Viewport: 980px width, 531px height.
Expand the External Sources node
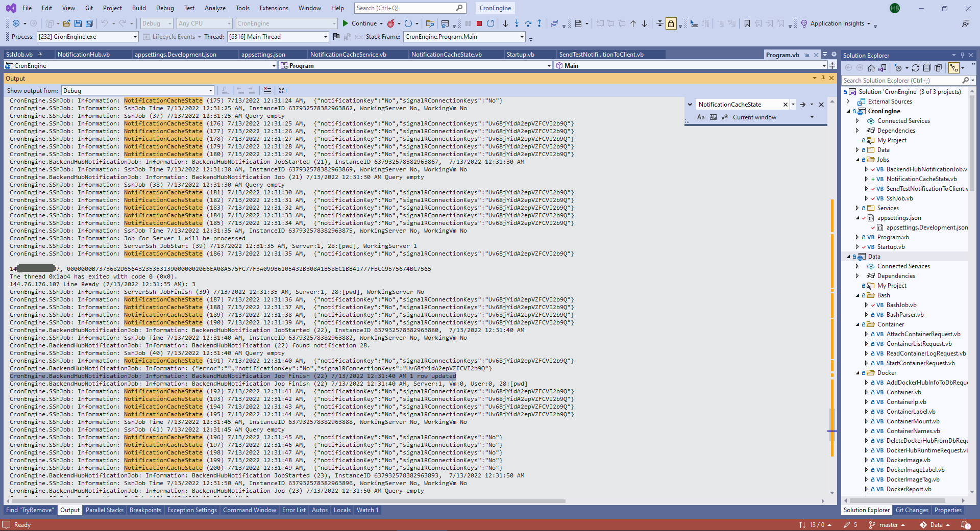[x=849, y=102]
